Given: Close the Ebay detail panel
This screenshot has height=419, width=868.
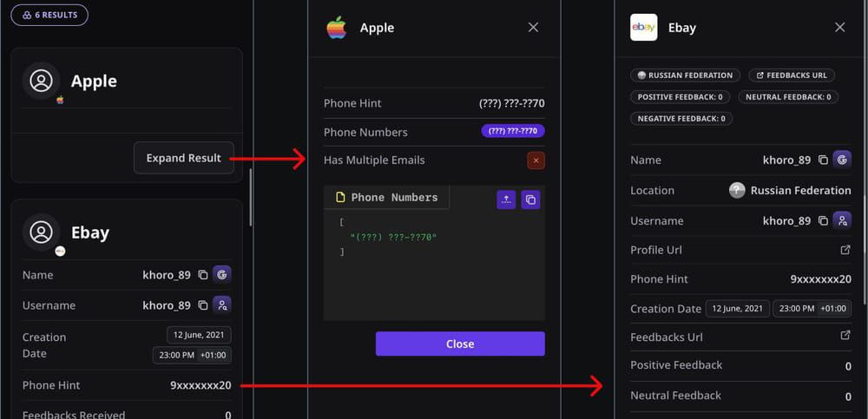Looking at the screenshot, I should coord(839,28).
